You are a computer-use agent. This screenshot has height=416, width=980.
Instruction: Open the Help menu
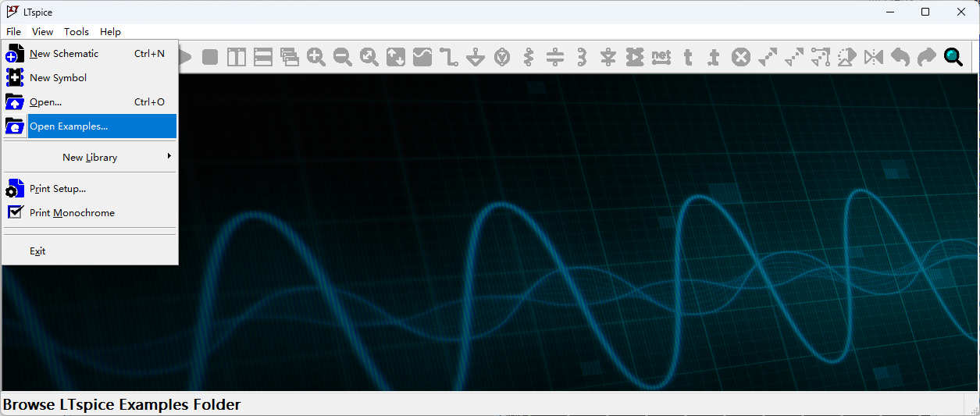(110, 32)
